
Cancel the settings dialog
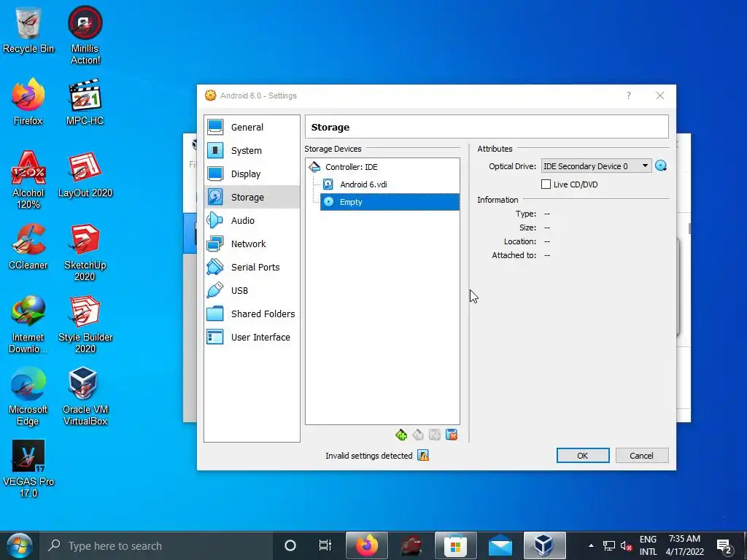click(x=642, y=456)
